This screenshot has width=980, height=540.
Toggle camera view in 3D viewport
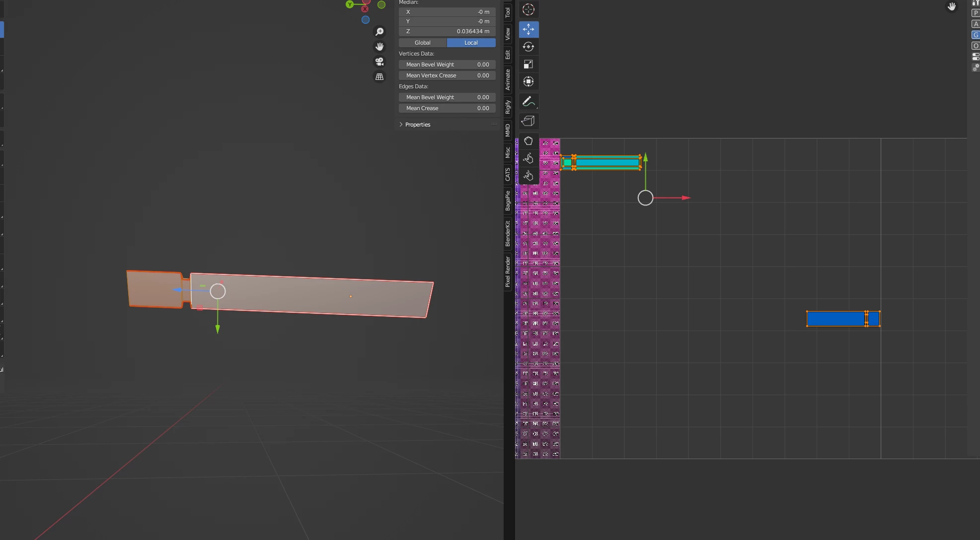tap(379, 62)
